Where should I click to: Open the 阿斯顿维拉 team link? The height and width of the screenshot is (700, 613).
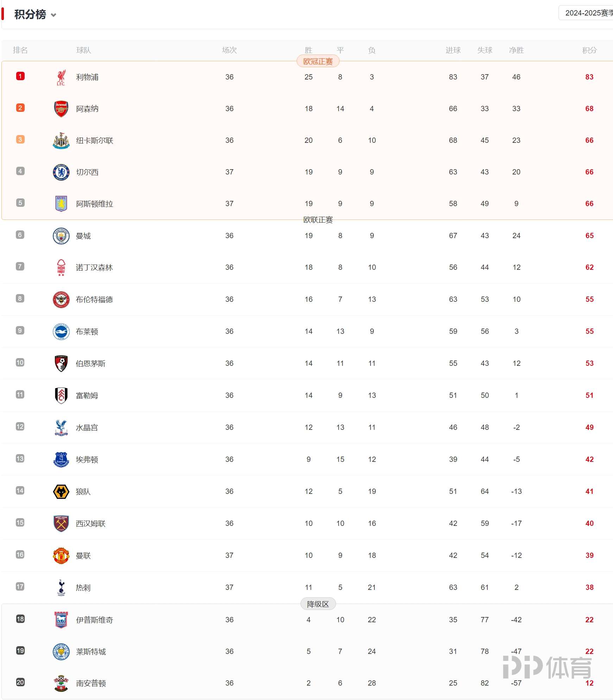[95, 204]
